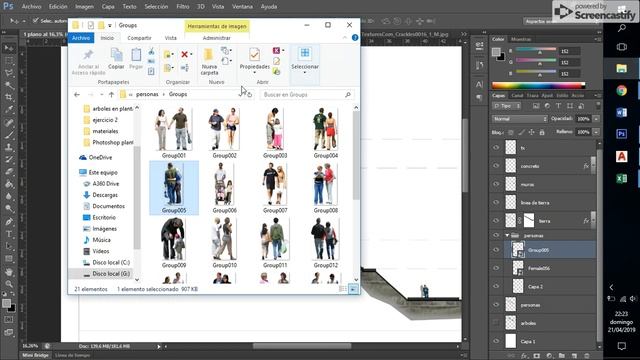Open Disco local (C:) in navigation pane
The width and height of the screenshot is (640, 360).
[111, 262]
